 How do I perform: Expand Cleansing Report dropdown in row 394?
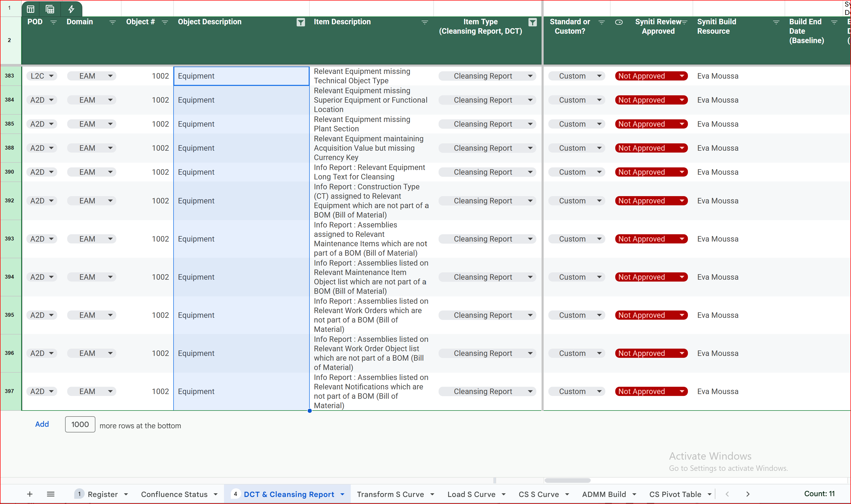[530, 277]
